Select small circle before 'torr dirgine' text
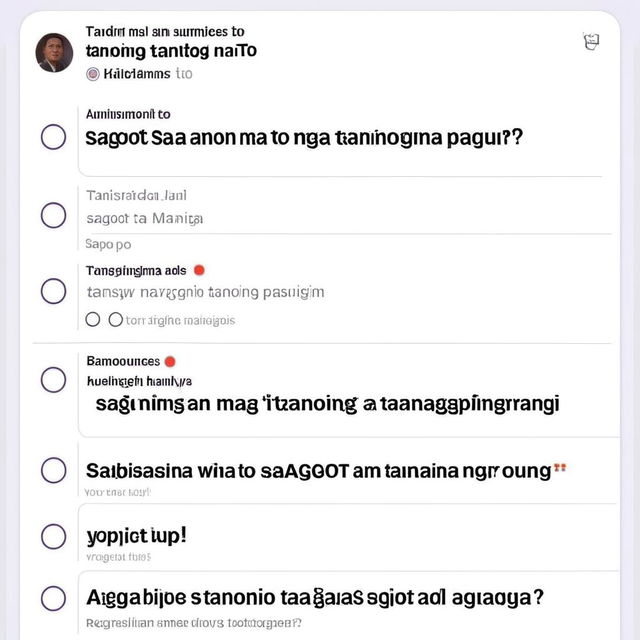The height and width of the screenshot is (640, 640). (116, 319)
